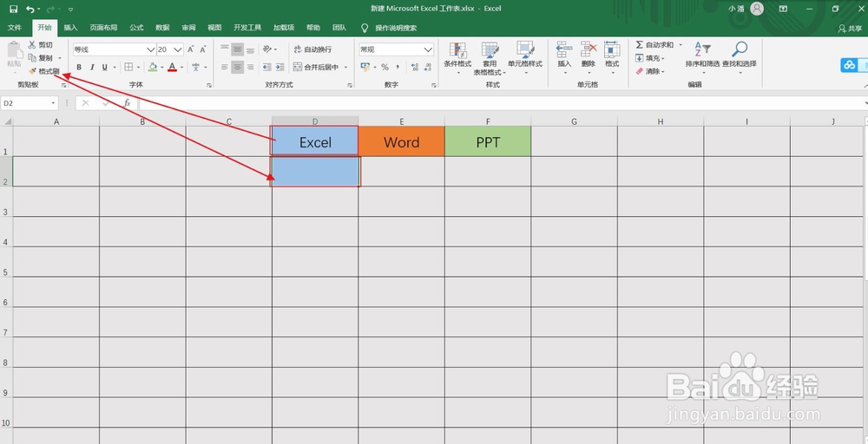Viewport: 868px width, 444px height.
Task: Increase font size with the larger A
Action: pos(191,49)
